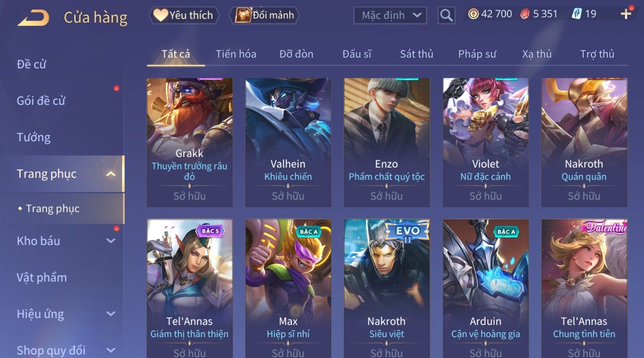Viewport: 644px width, 358px height.
Task: Expand the Hiệu ứng sidebar section
Action: pos(111,314)
